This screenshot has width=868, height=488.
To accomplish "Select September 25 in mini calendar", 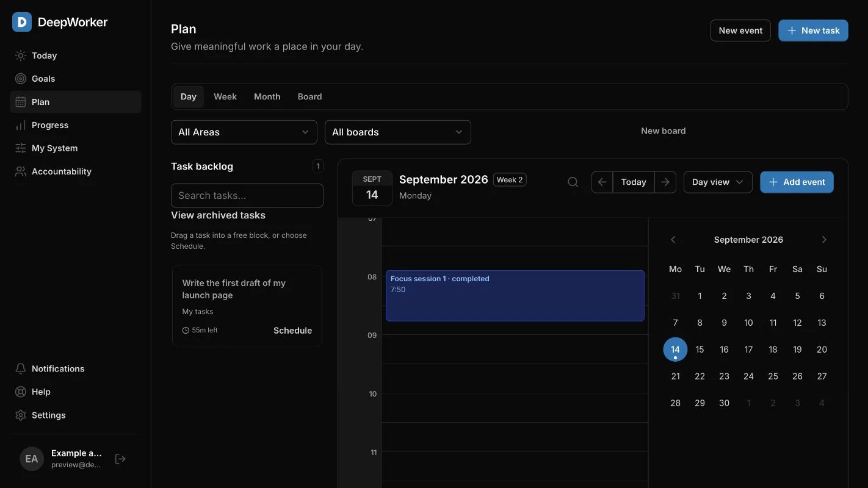I will coord(773,376).
